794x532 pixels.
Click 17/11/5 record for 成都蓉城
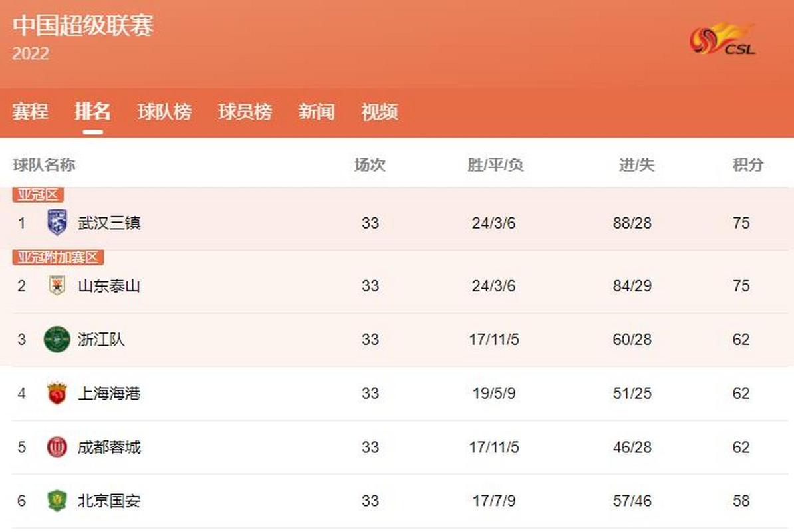point(494,447)
